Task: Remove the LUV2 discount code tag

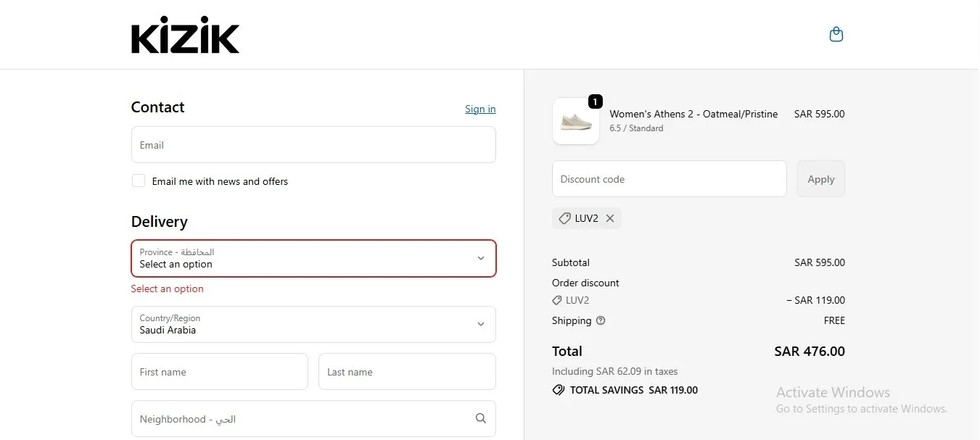Action: (x=610, y=218)
